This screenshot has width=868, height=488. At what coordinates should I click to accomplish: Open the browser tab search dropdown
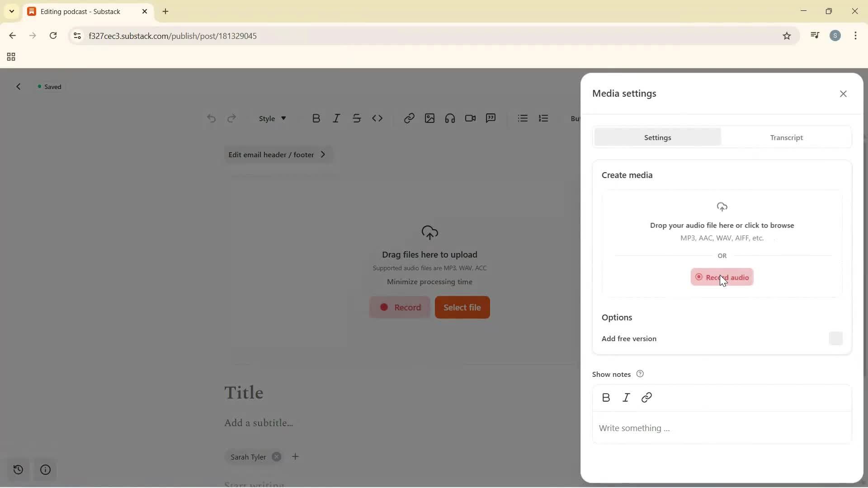(11, 11)
